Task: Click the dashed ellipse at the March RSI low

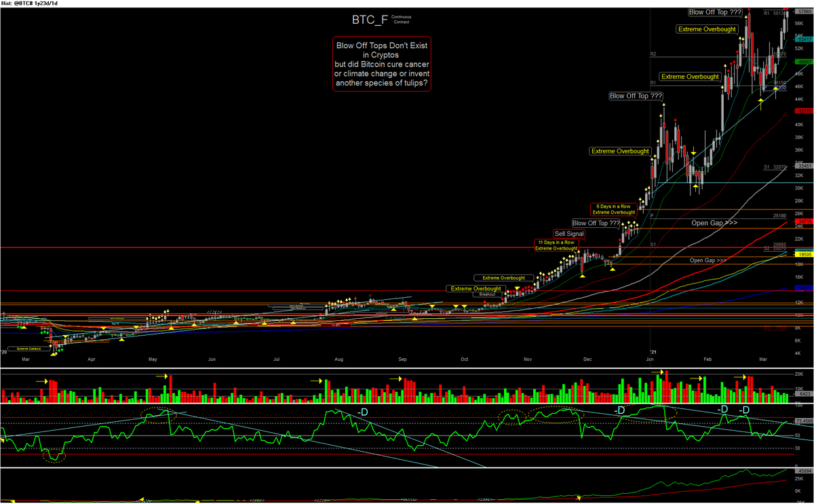Action: (x=54, y=456)
